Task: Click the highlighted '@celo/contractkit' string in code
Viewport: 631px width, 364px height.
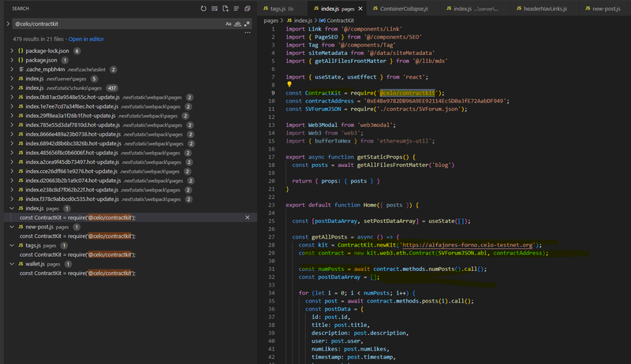Action: (407, 93)
